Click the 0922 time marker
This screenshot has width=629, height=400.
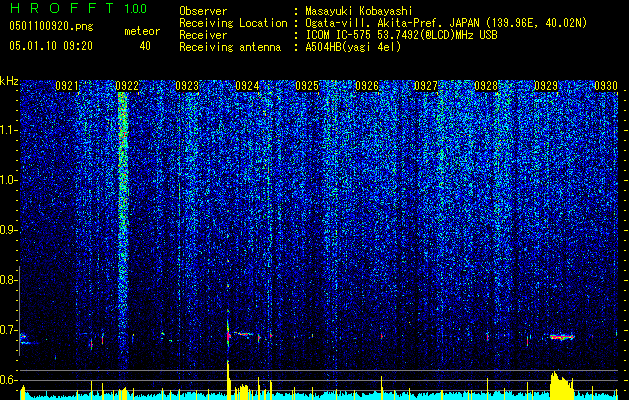pos(127,86)
